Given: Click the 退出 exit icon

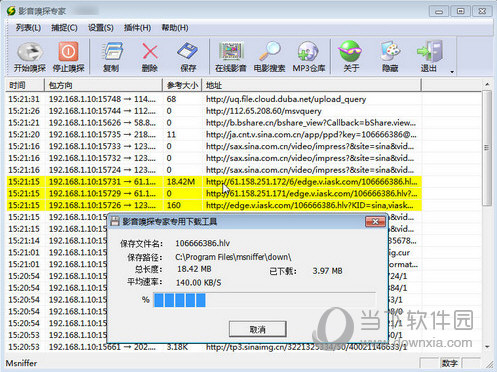Looking at the screenshot, I should [x=429, y=57].
